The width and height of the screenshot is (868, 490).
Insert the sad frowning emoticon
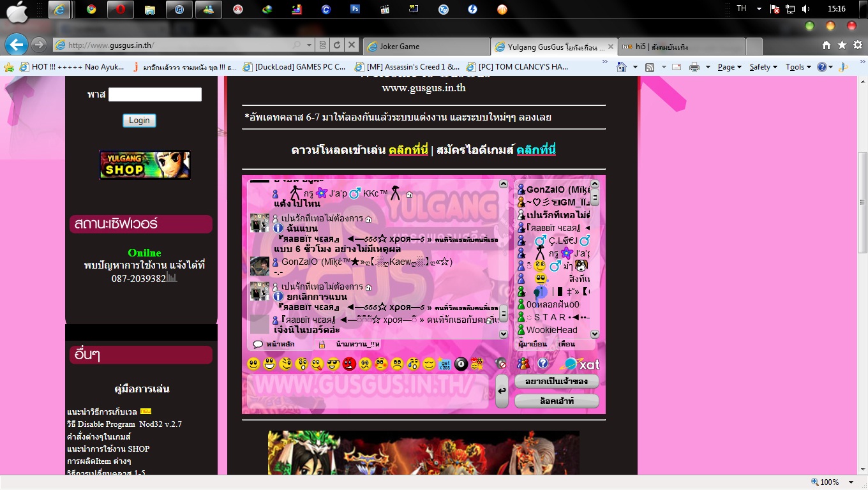(397, 364)
